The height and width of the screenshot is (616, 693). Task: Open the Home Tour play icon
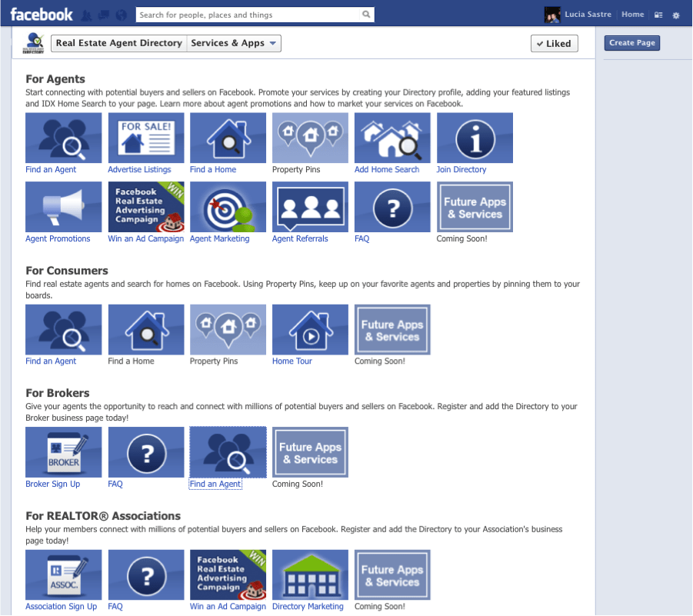(x=310, y=330)
